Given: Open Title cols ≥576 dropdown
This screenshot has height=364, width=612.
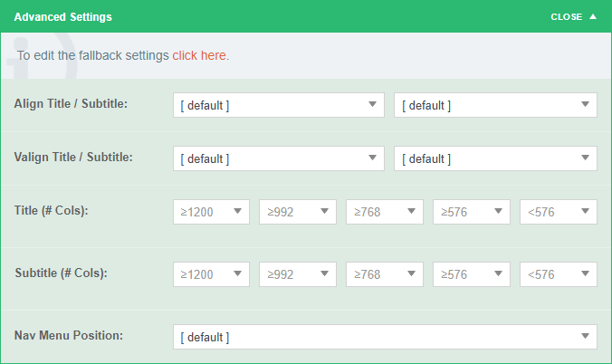Looking at the screenshot, I should 472,212.
